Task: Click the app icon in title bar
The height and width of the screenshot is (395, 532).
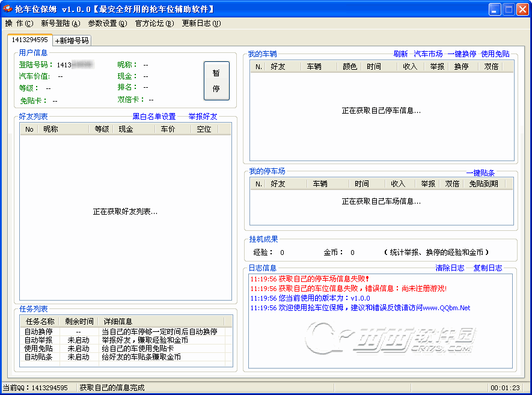Action: pos(8,9)
